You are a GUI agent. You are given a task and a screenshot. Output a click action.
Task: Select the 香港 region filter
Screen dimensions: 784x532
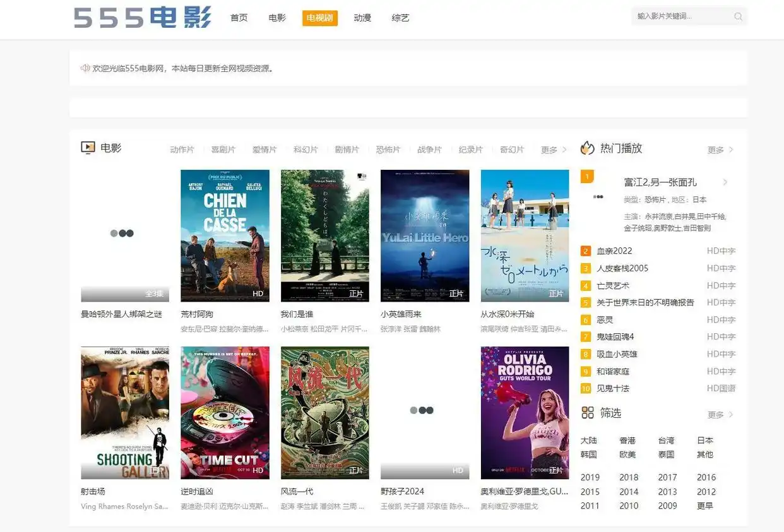tap(629, 440)
